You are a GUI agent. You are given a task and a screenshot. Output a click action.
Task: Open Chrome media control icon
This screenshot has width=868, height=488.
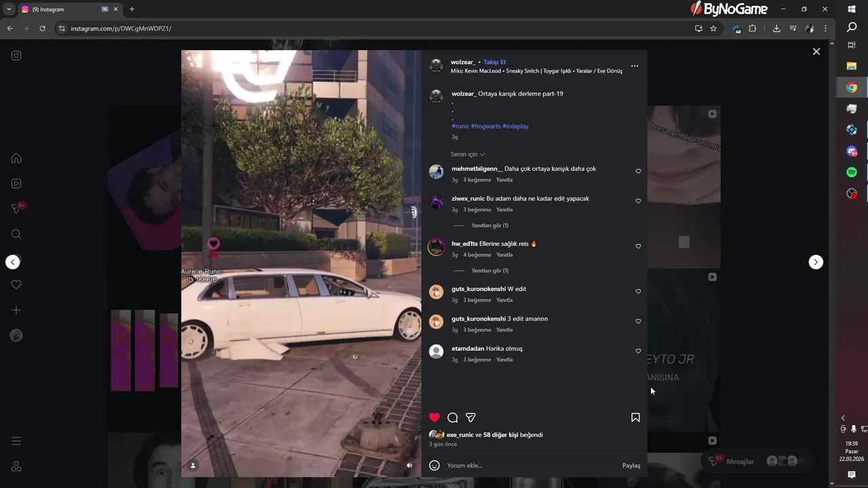point(793,28)
